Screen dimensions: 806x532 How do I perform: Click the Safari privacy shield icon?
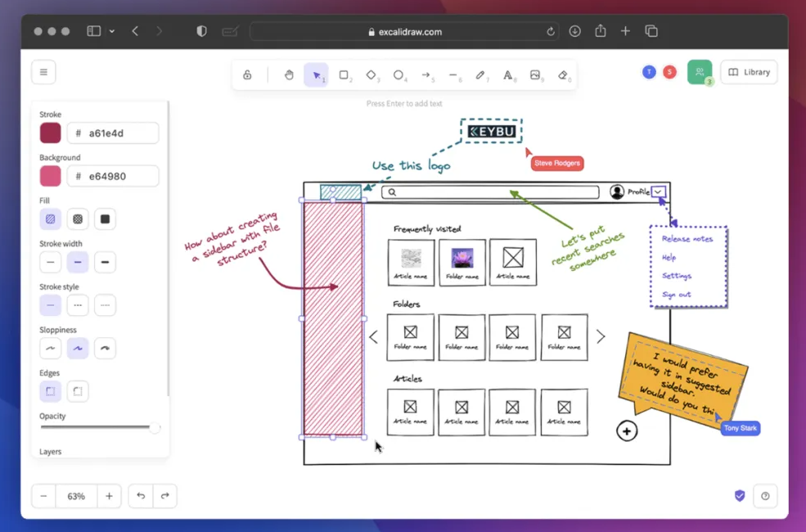pyautogui.click(x=201, y=31)
